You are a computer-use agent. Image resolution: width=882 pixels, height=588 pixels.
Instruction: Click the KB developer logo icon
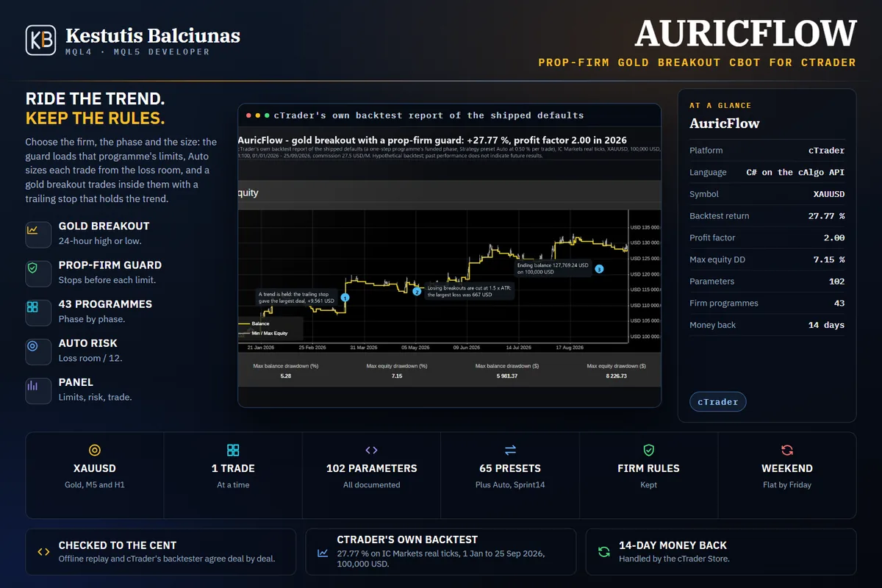(40, 40)
